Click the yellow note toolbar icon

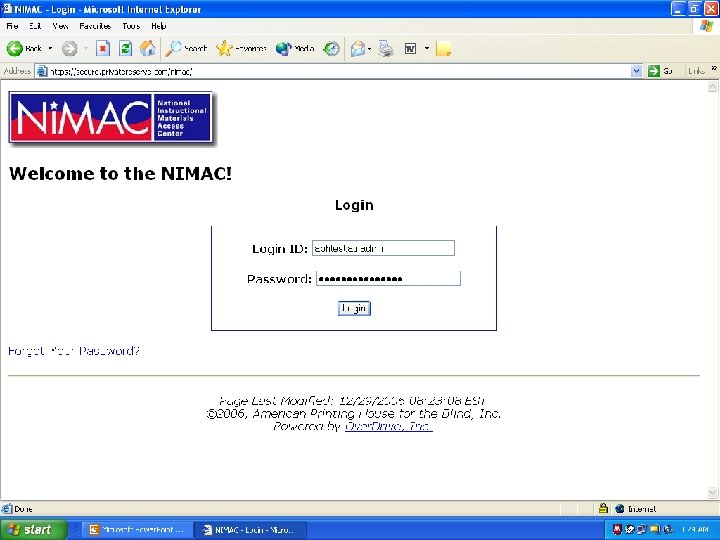tap(444, 48)
